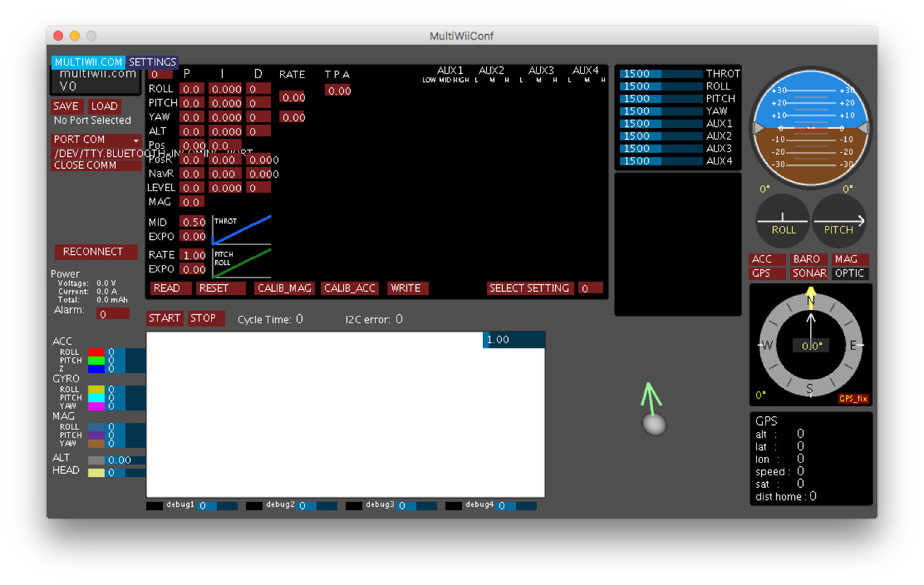Image resolution: width=924 pixels, height=585 pixels.
Task: Click CLOSE COMM
Action: click(96, 165)
